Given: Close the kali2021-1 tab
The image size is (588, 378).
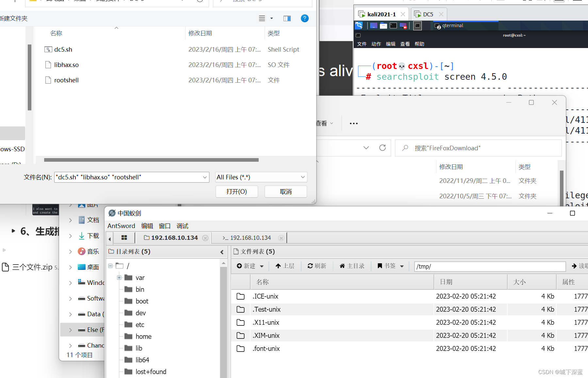Looking at the screenshot, I should pos(403,14).
